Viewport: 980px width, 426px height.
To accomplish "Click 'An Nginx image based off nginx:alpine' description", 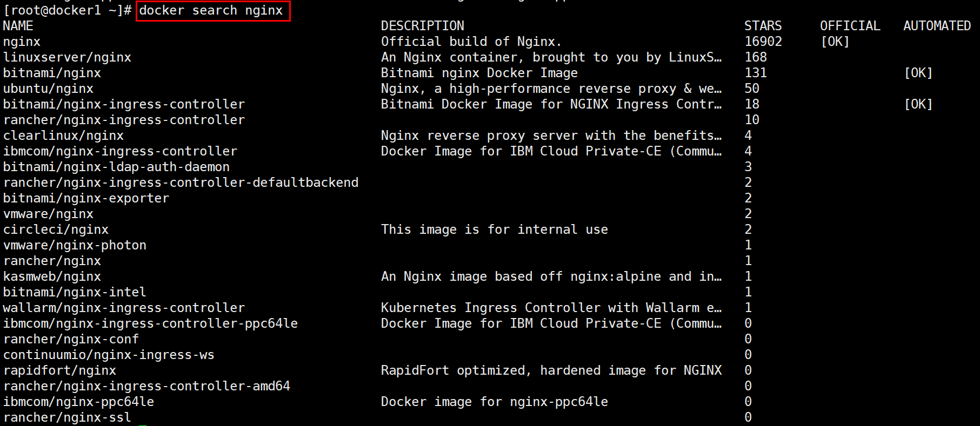I will (x=551, y=276).
